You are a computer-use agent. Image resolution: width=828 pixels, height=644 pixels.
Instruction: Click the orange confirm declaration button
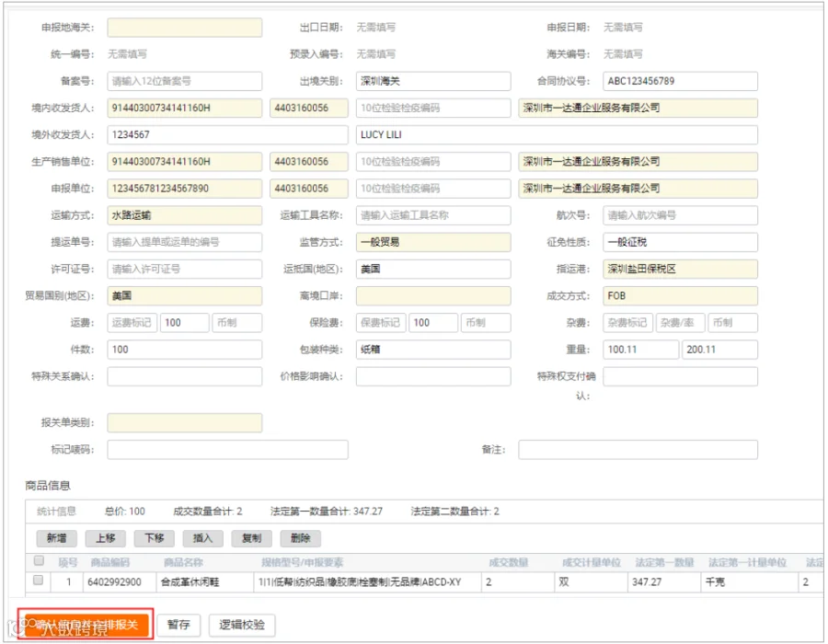coord(86,625)
